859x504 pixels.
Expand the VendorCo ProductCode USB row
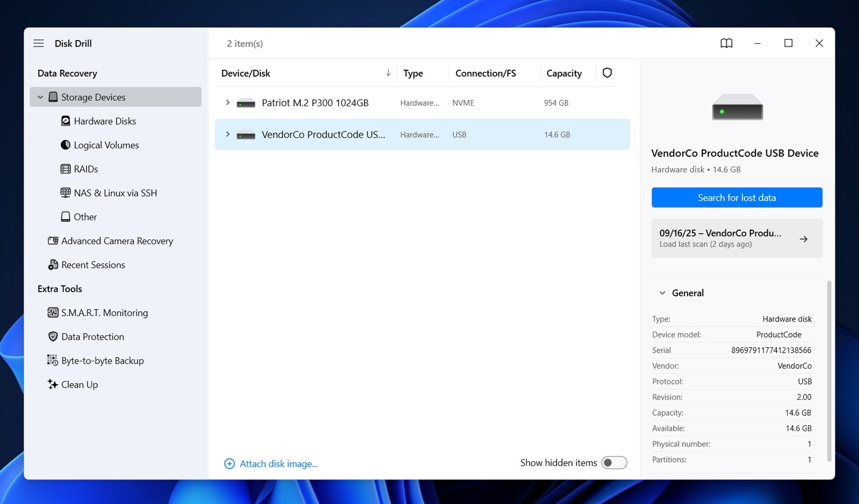point(227,134)
